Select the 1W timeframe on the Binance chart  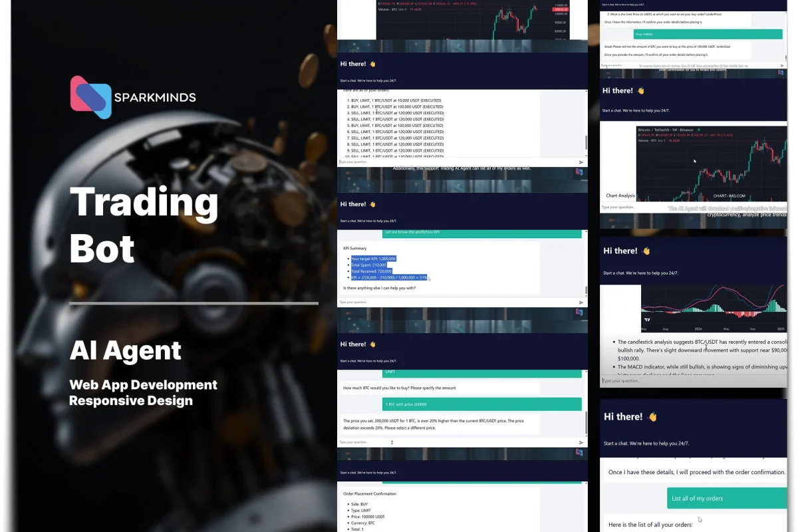[x=674, y=130]
